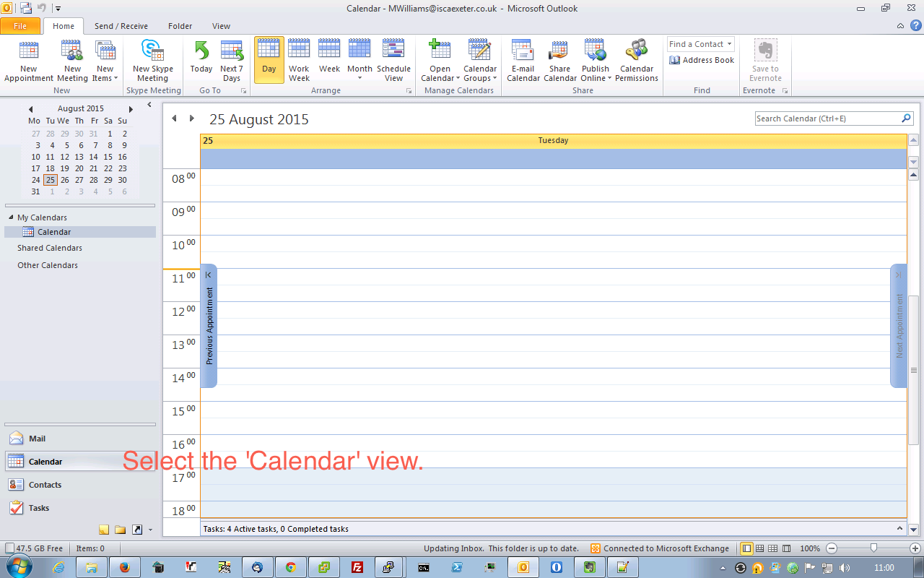This screenshot has width=924, height=578.
Task: Zoom in with the plus button
Action: click(915, 548)
